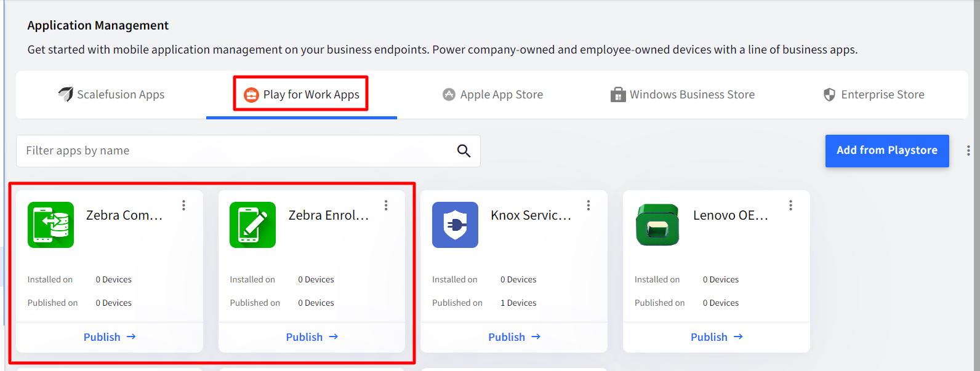Click the Enterprise Store shield icon

[x=829, y=94]
